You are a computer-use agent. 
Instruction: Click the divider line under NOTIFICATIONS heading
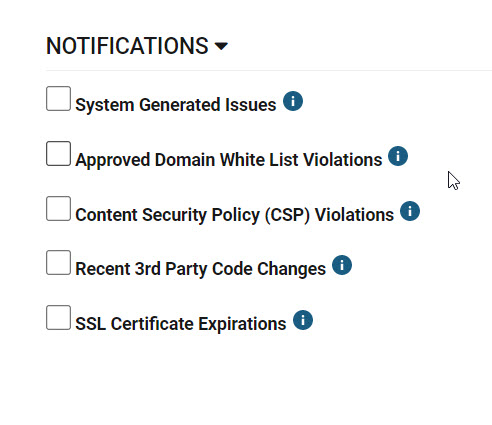269,70
